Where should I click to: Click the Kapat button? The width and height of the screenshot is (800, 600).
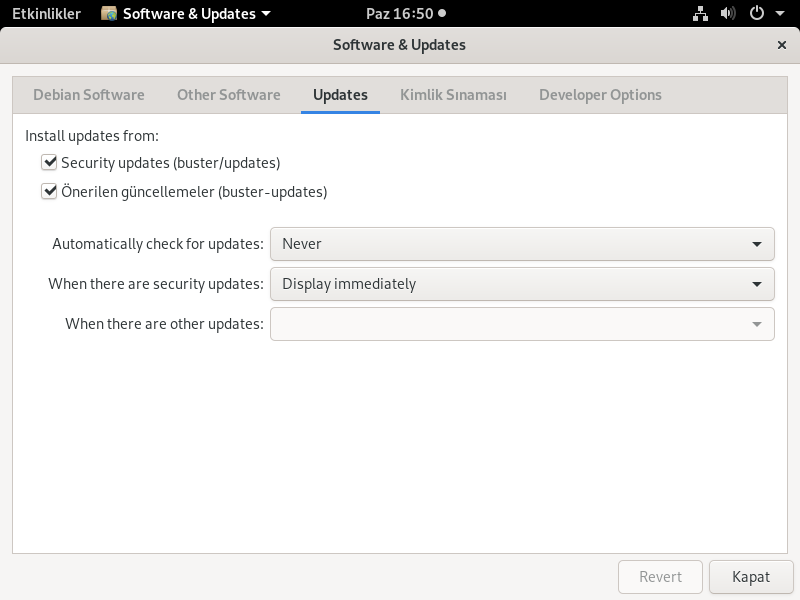[x=751, y=577]
